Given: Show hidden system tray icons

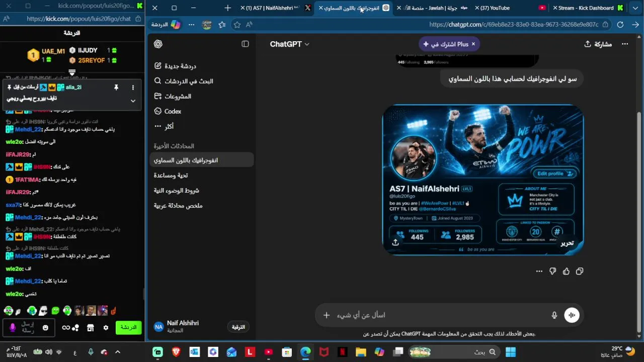Looking at the screenshot, I should [118, 352].
